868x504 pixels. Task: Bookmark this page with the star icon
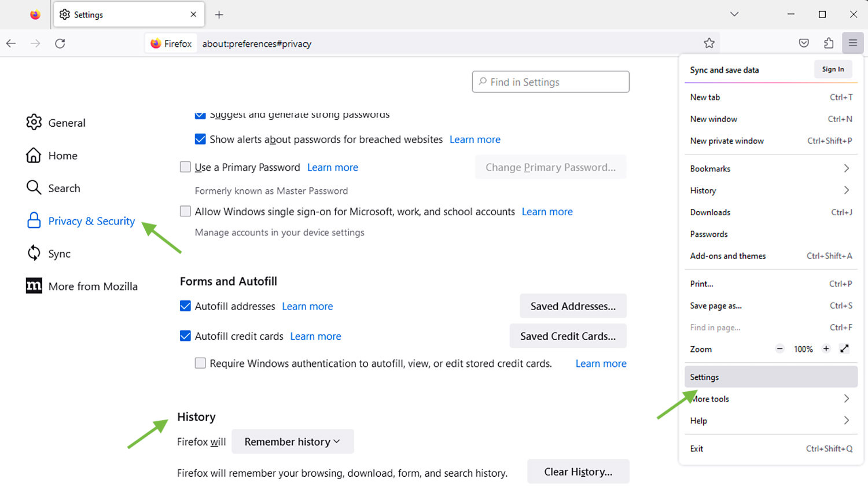tap(709, 43)
